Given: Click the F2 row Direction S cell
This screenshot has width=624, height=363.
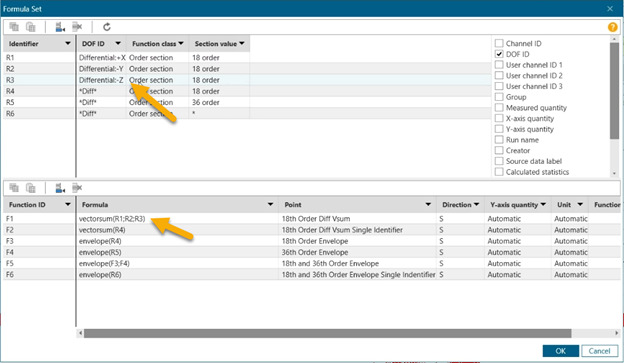Looking at the screenshot, I should pyautogui.click(x=460, y=230).
